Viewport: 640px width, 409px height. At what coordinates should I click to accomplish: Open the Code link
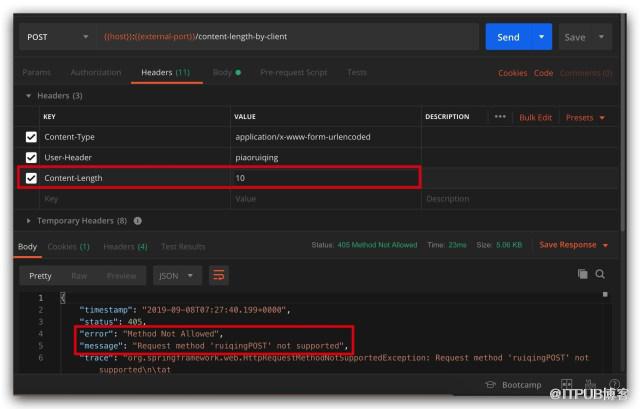543,73
